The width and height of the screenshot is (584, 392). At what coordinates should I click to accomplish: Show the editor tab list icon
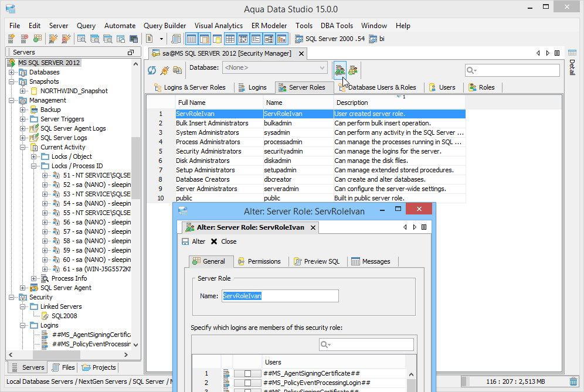[x=557, y=53]
